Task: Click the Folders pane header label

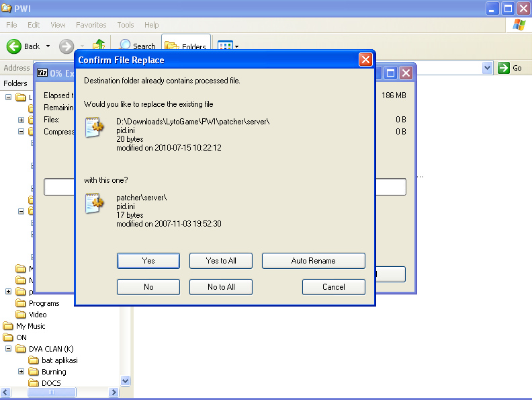Action: tap(15, 83)
